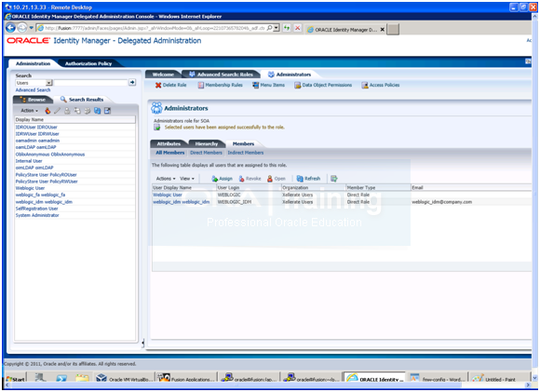
Task: Open the Members sub-tab
Action: pyautogui.click(x=244, y=144)
